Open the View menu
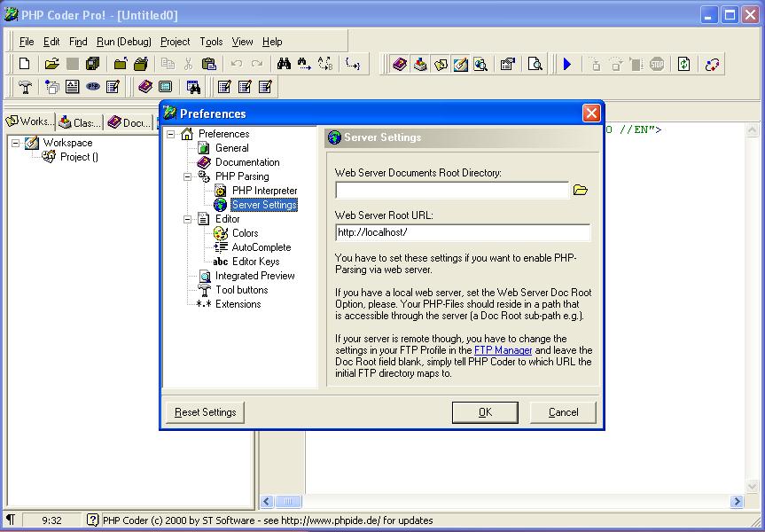The height and width of the screenshot is (532, 765). (x=242, y=42)
